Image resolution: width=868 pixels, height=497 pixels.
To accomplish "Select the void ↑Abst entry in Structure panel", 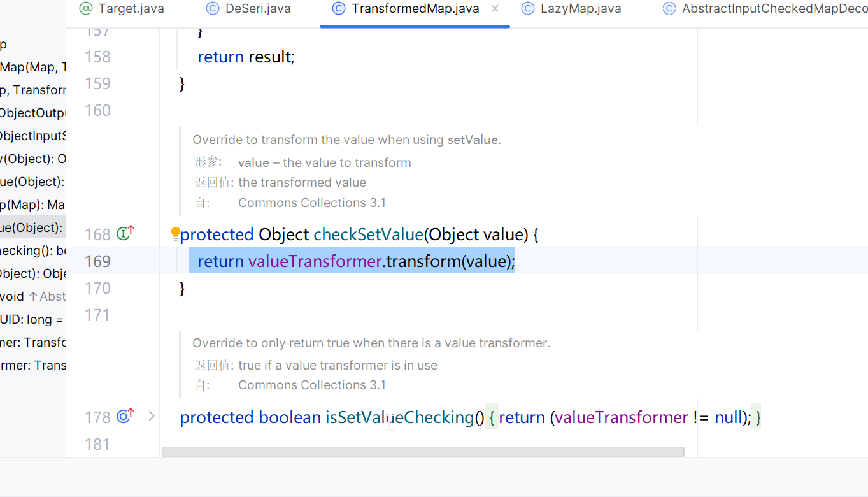I will [33, 296].
